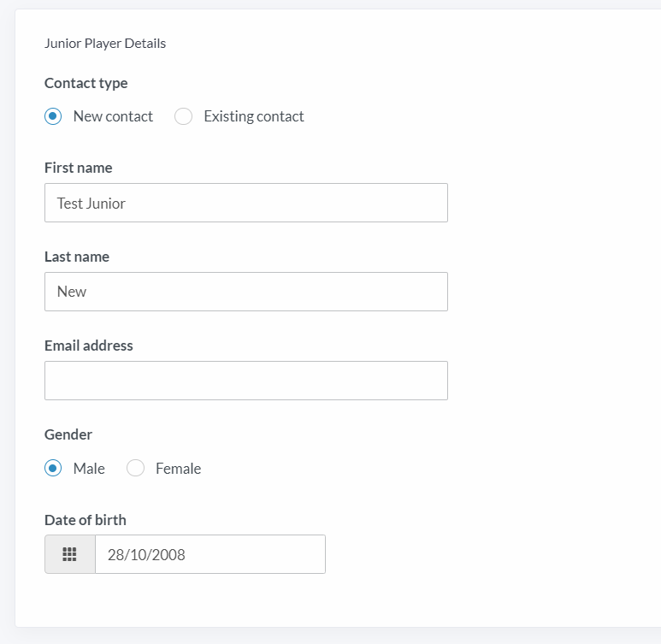Select the Female gender radio circle
This screenshot has width=661, height=644.
coord(135,468)
